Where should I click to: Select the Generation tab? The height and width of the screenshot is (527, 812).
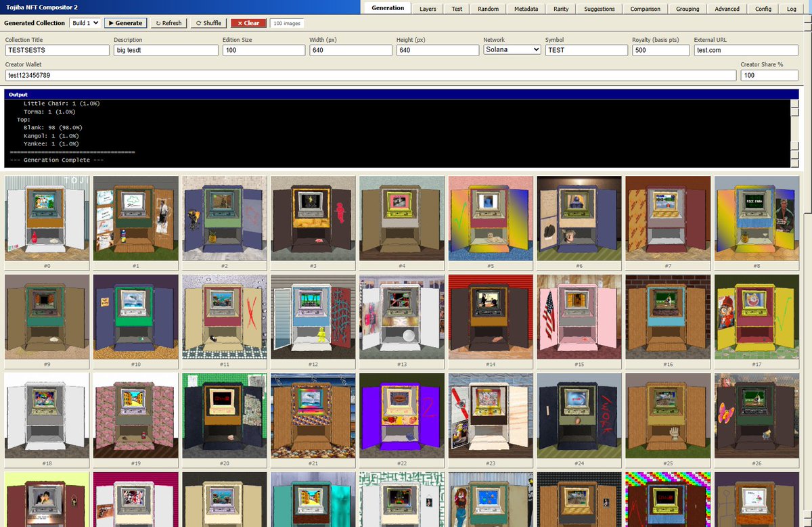[388, 8]
